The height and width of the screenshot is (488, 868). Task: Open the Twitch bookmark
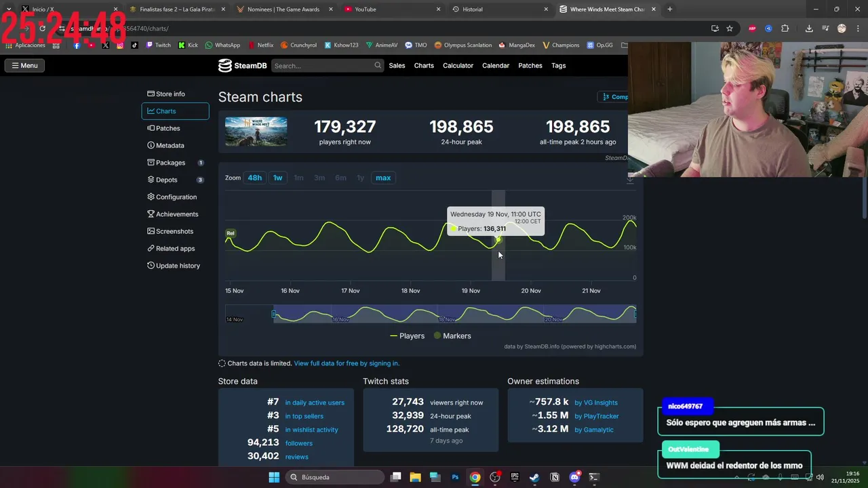point(159,45)
